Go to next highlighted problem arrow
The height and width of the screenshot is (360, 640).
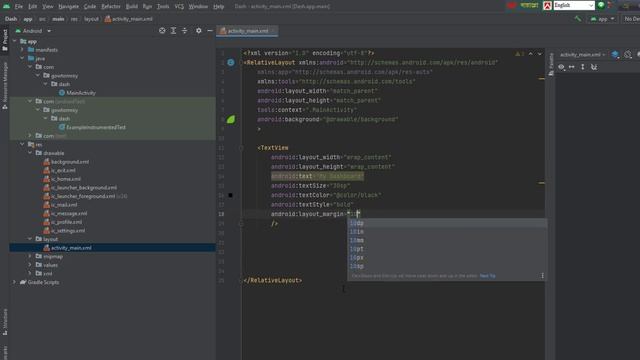pos(540,53)
